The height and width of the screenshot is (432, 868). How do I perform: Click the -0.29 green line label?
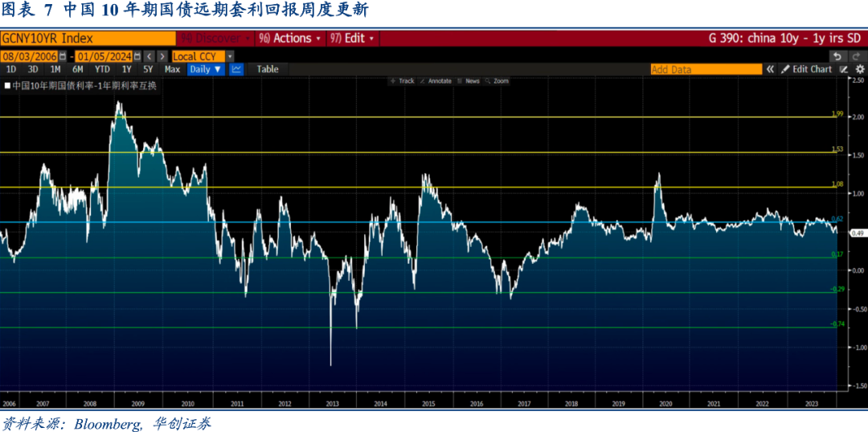click(x=837, y=289)
